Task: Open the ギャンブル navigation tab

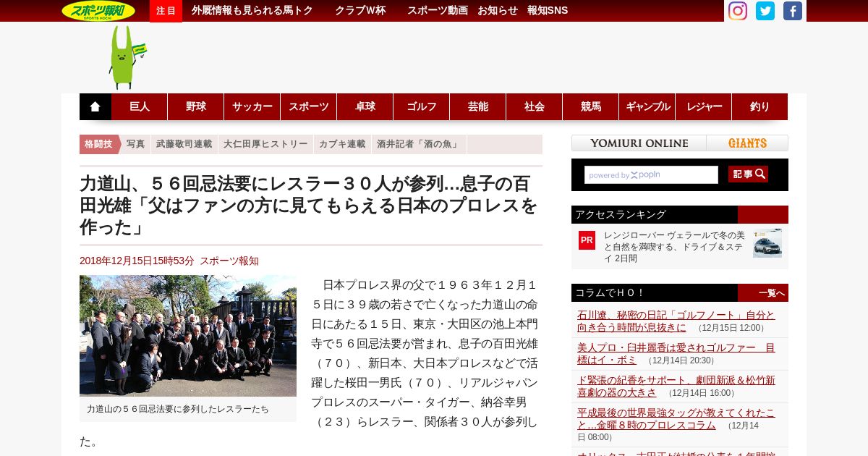Action: (647, 106)
